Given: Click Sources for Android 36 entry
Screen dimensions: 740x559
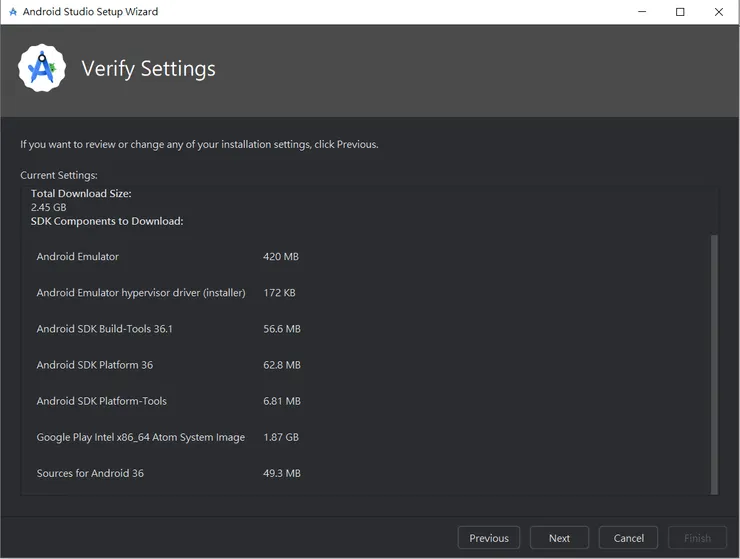Looking at the screenshot, I should pos(90,473).
